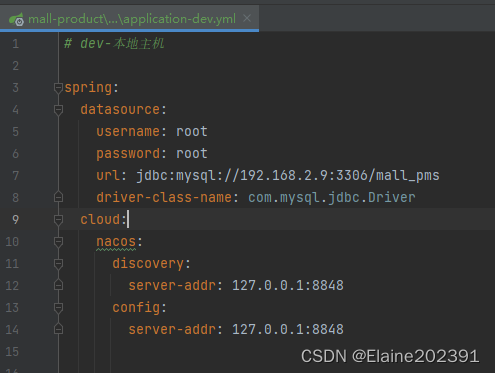Collapse the cloud: block fold marker
Viewport: 495px width, 373px height.
point(58,219)
